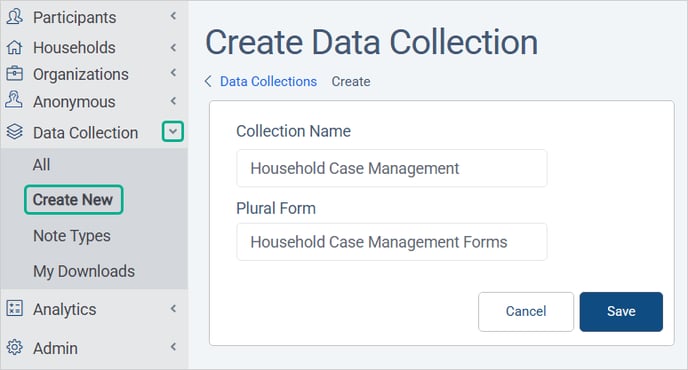
Task: Click the Households house icon
Action: (14, 47)
